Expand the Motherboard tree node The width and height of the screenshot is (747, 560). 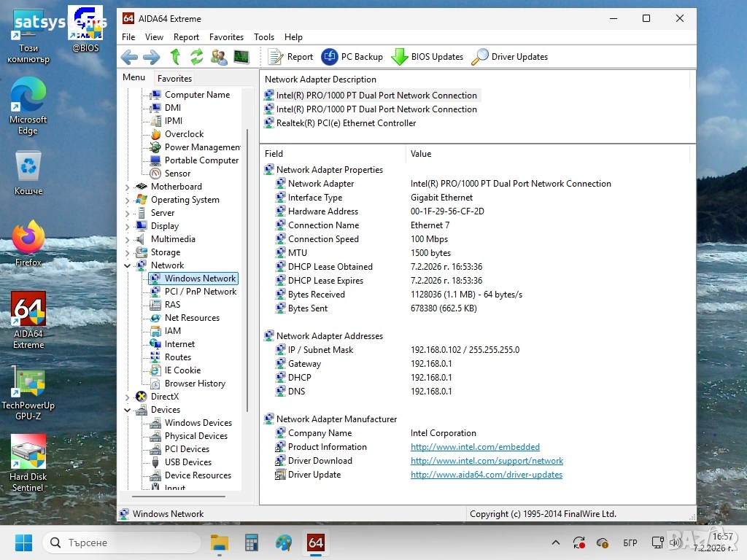point(128,187)
